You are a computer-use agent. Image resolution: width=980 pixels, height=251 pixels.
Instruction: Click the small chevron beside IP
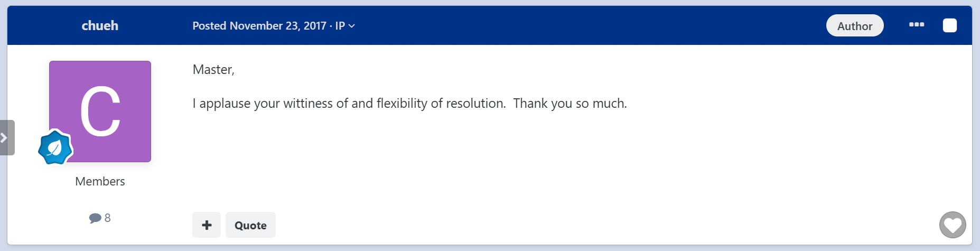tap(352, 26)
